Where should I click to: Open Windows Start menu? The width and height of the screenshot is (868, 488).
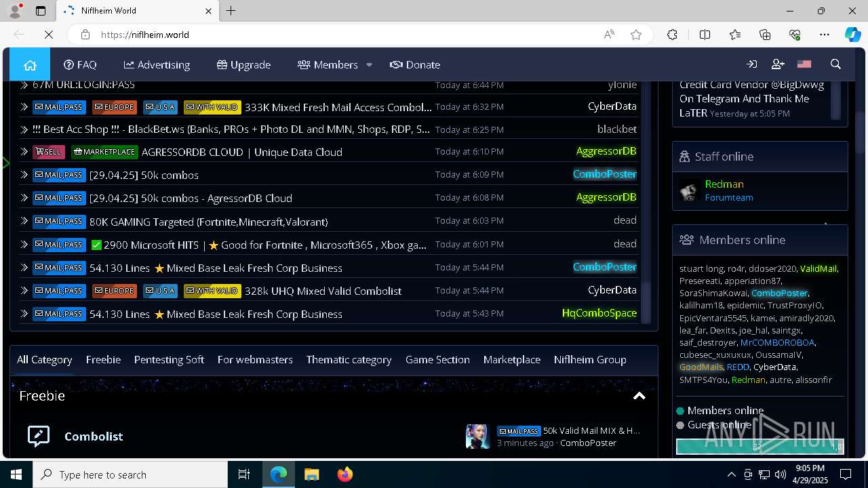[16, 474]
